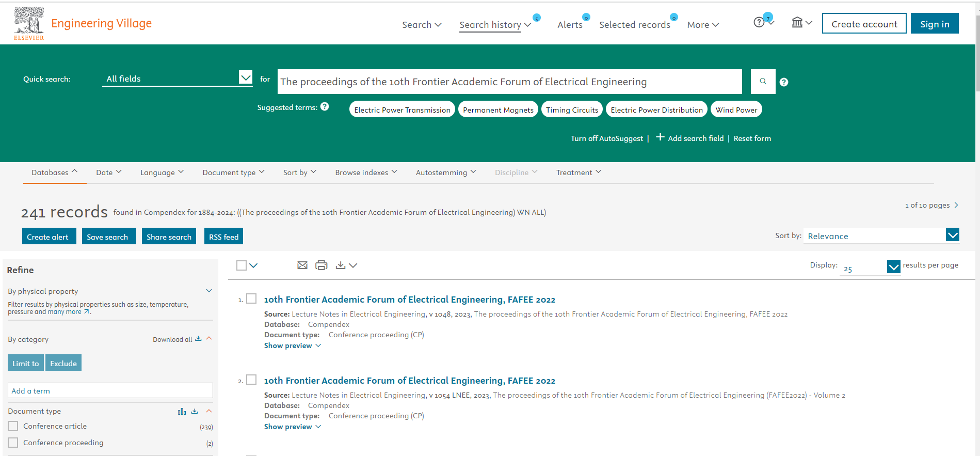Select Permanent Magnets suggested term
980x456 pixels.
click(498, 109)
